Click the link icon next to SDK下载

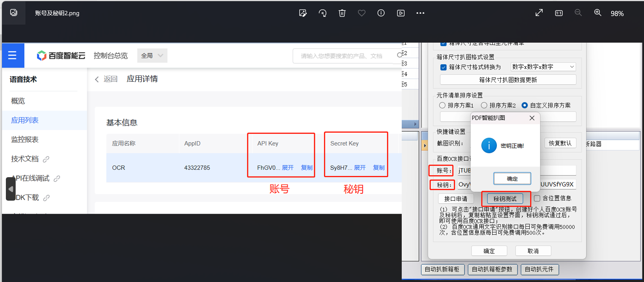[47, 198]
